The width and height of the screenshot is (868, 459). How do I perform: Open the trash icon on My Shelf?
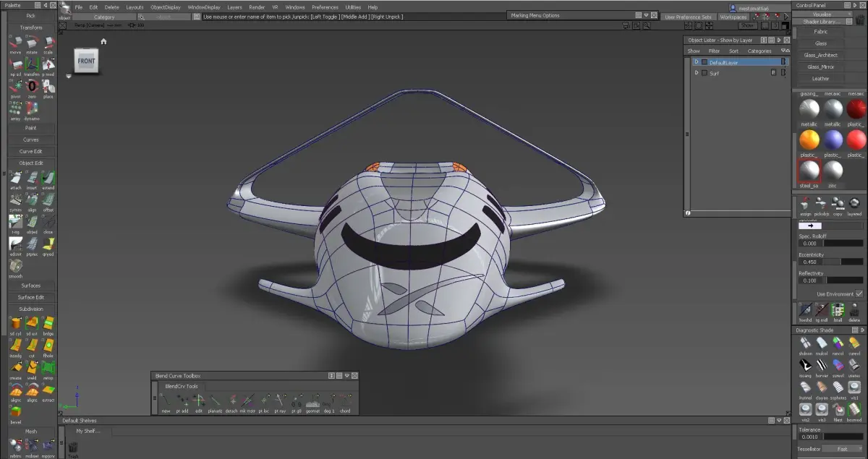(x=72, y=450)
